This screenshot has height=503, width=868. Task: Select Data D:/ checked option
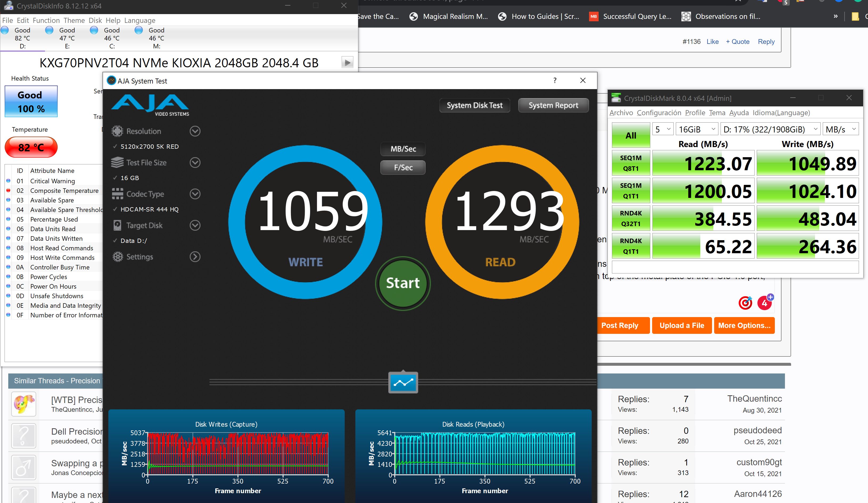tap(130, 241)
